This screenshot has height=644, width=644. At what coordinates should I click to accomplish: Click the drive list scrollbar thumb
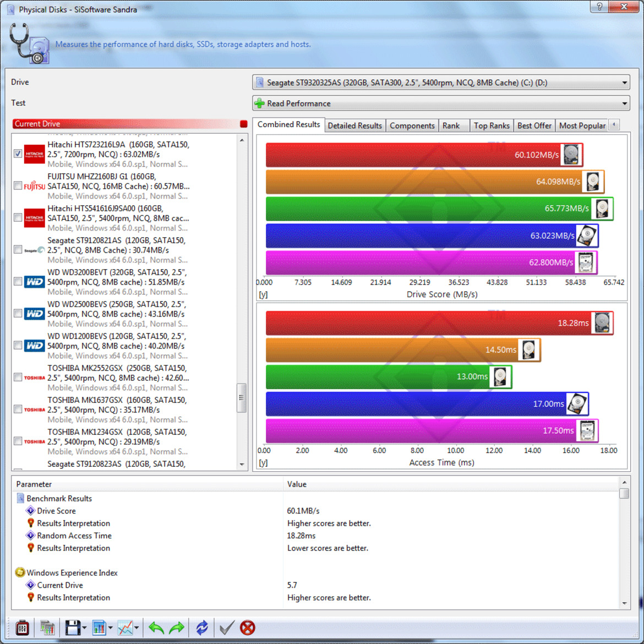pyautogui.click(x=242, y=397)
